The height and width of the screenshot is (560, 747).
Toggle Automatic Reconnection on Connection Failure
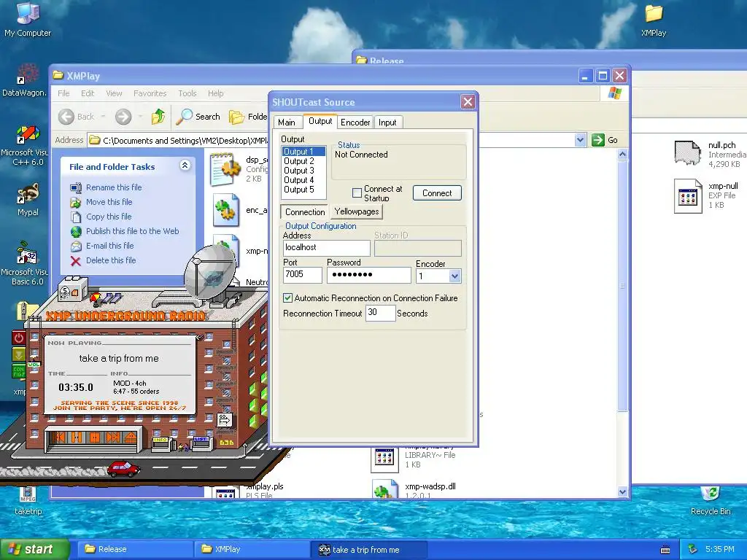point(287,298)
